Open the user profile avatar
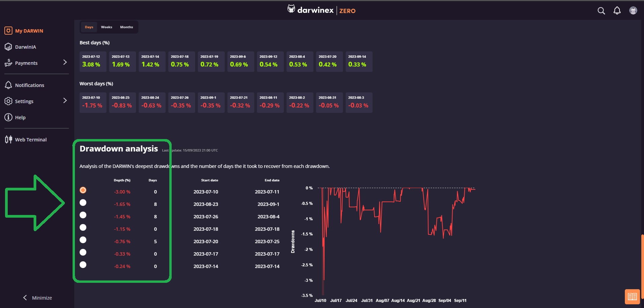This screenshot has width=644, height=308. coord(633,11)
